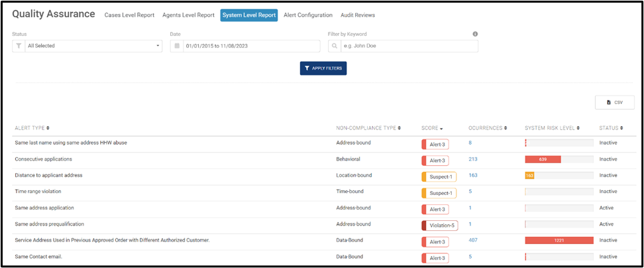Click the red 639 risk level bar
The width and height of the screenshot is (644, 268).
click(543, 159)
